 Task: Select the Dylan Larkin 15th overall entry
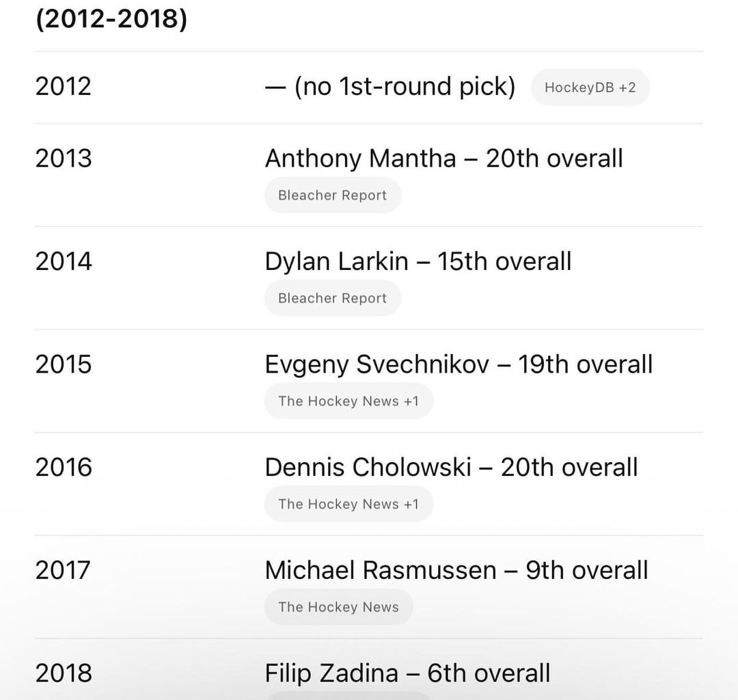tap(418, 261)
